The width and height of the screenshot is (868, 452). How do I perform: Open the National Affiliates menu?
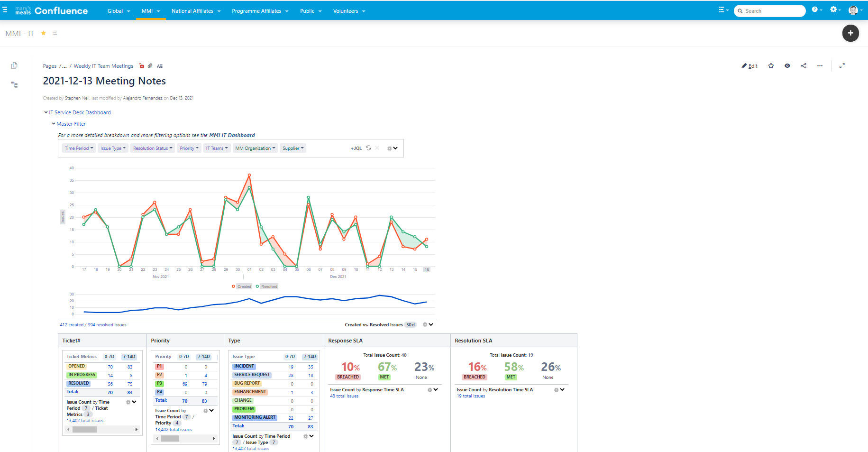click(x=196, y=11)
